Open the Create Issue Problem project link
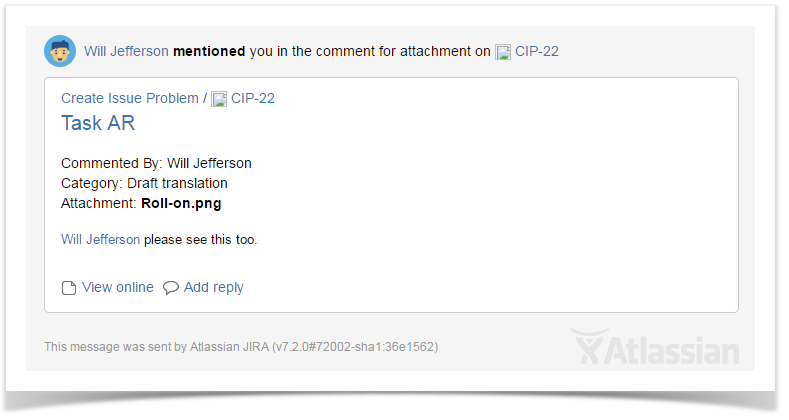This screenshot has height=420, width=789. (129, 98)
